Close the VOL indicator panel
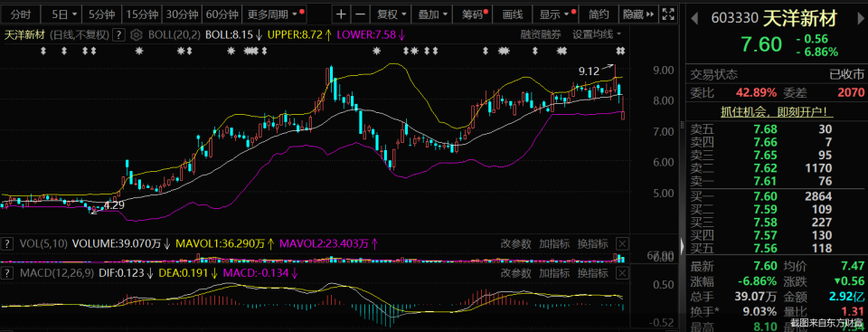The height and width of the screenshot is (332, 868). click(x=622, y=243)
